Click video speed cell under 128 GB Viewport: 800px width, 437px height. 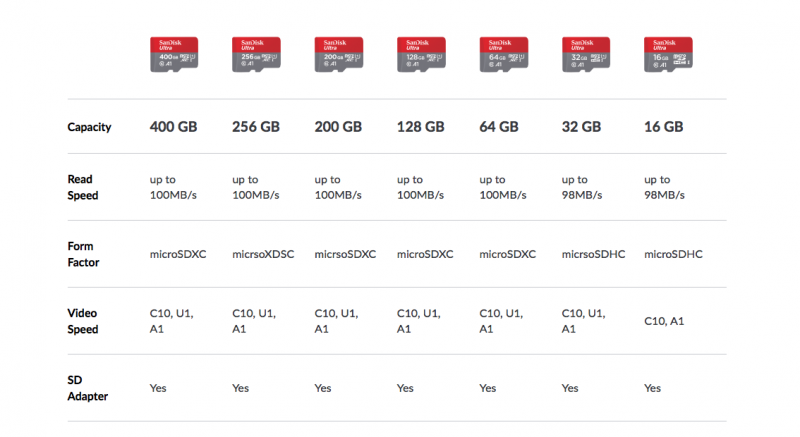[419, 321]
